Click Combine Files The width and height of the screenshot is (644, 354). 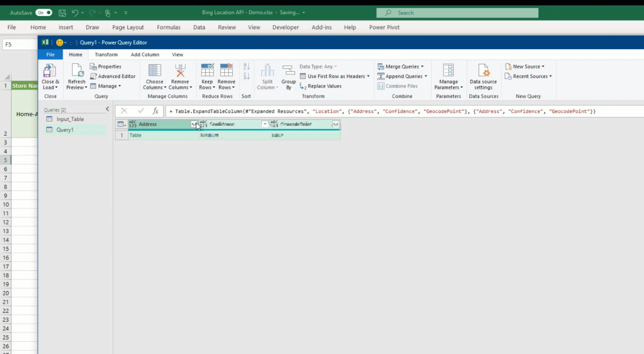click(397, 86)
